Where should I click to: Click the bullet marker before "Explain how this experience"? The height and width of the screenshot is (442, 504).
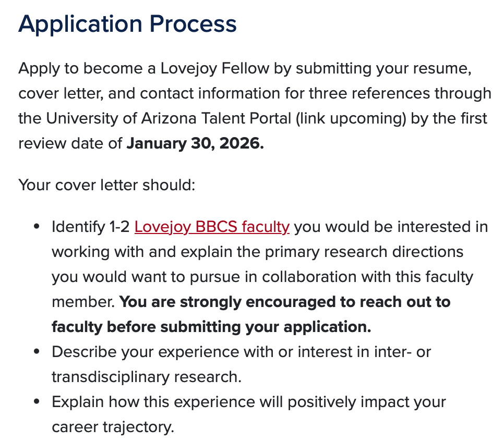[36, 402]
